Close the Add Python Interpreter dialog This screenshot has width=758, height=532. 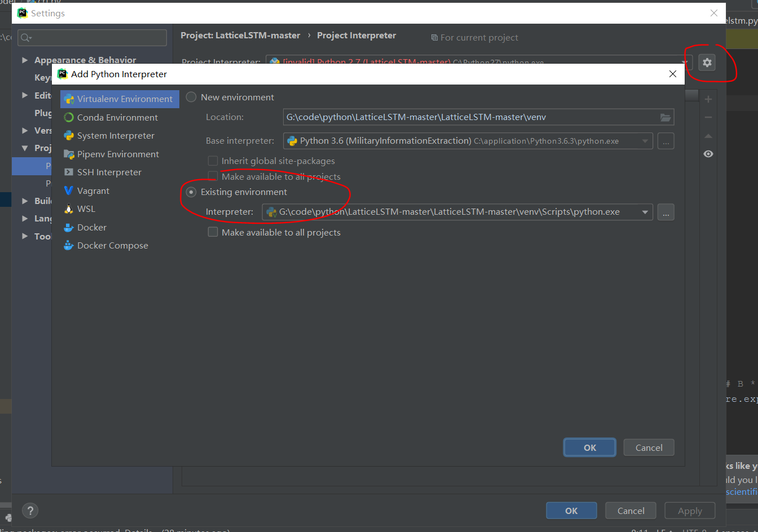(672, 74)
